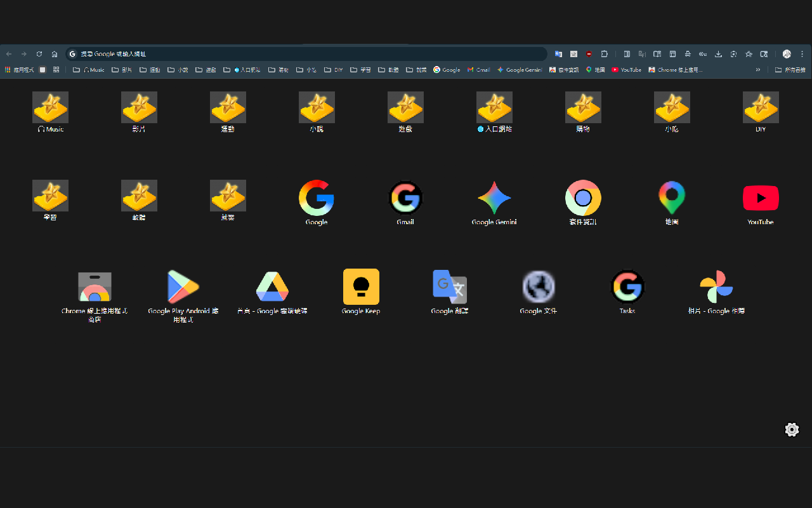Open the Google Drive tile

(272, 291)
